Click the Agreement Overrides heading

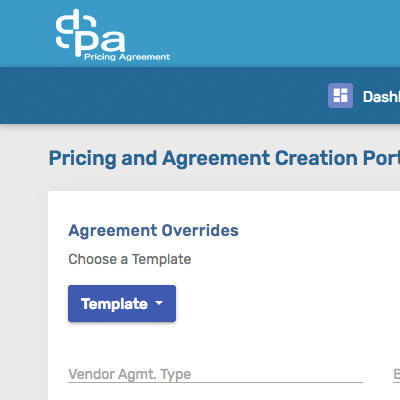tap(153, 230)
